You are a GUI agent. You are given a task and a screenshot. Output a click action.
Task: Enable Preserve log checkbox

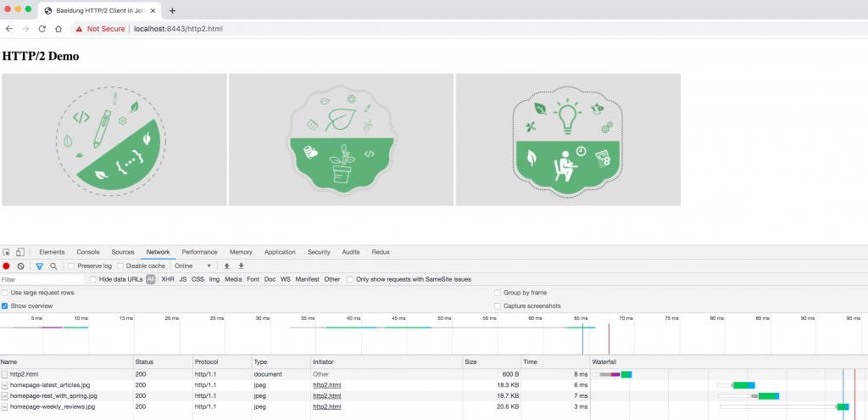click(71, 266)
